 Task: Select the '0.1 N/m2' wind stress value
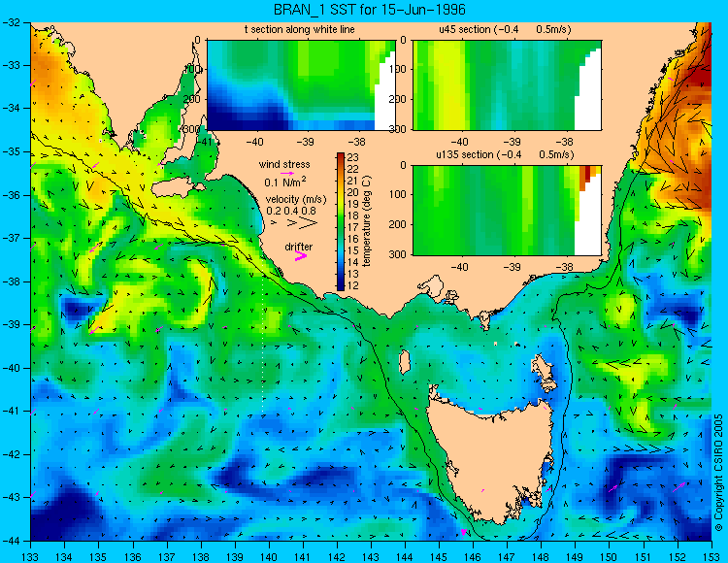tap(285, 182)
